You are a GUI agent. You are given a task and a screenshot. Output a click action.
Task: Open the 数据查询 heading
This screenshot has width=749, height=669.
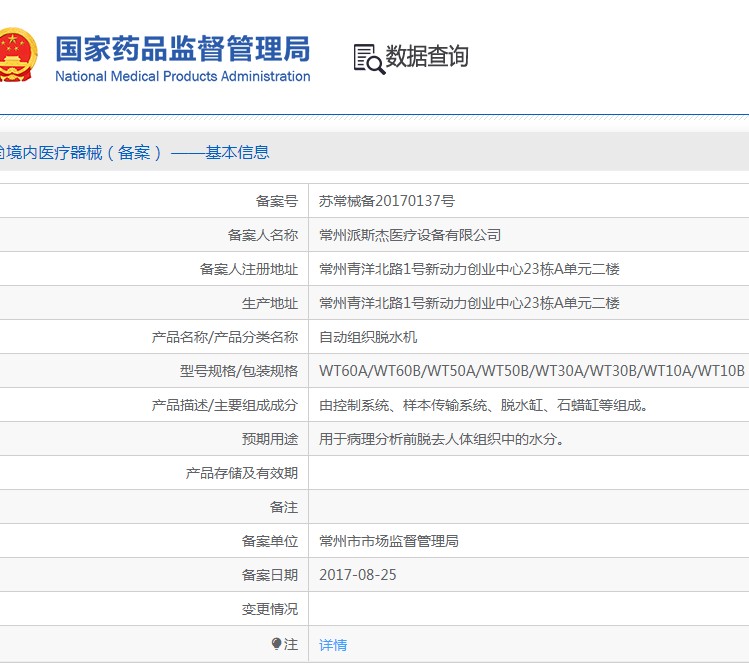[x=427, y=56]
